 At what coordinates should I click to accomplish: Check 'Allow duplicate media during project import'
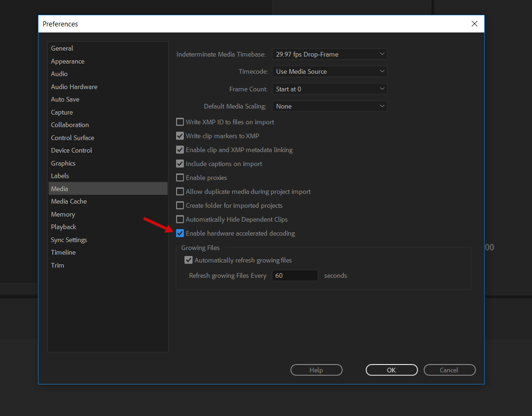point(180,192)
